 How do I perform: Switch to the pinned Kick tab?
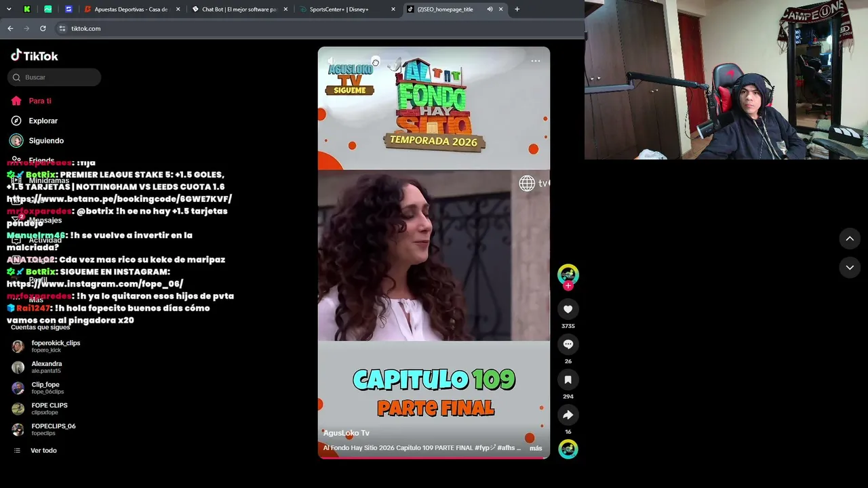27,9
